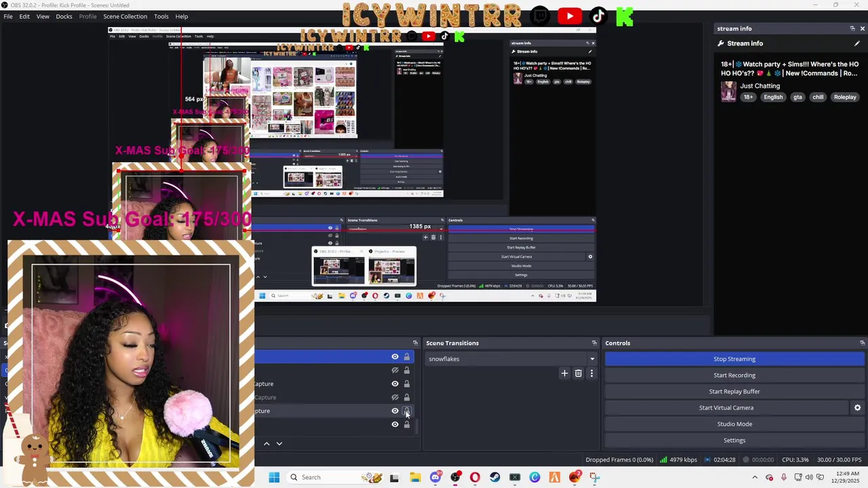The image size is (868, 488).
Task: Float the Scene Transitions dock
Action: (594, 343)
